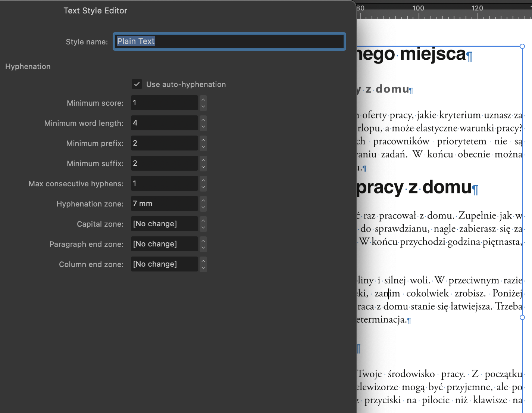Increase Column end zone value
The image size is (532, 413).
(x=203, y=260)
